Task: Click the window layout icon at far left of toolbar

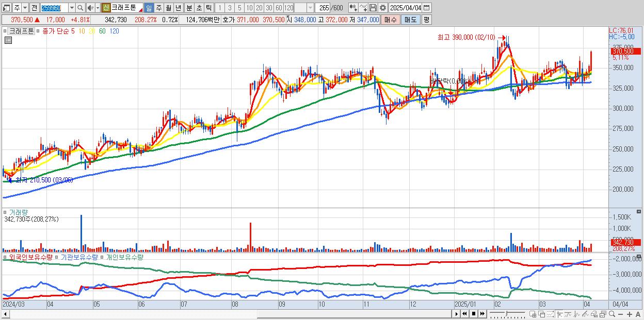Action: click(6, 8)
